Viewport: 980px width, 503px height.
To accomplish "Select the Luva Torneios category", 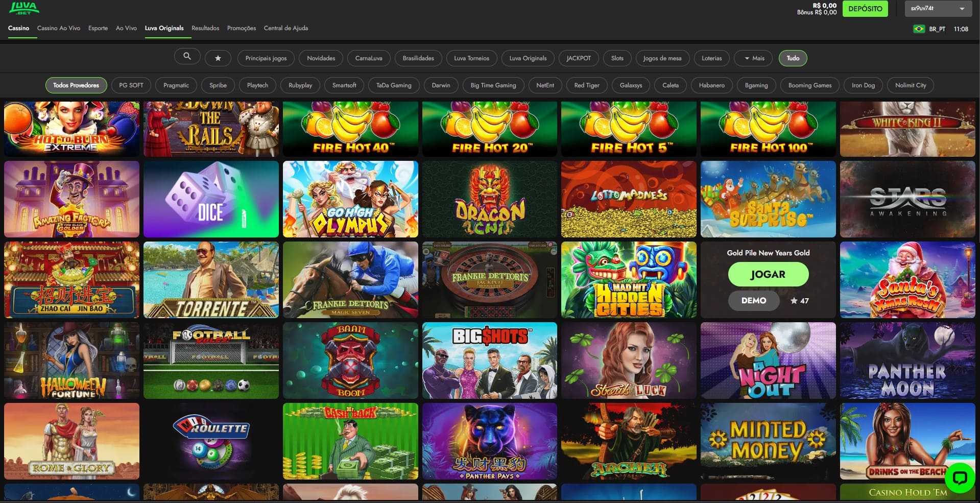I will tap(471, 58).
